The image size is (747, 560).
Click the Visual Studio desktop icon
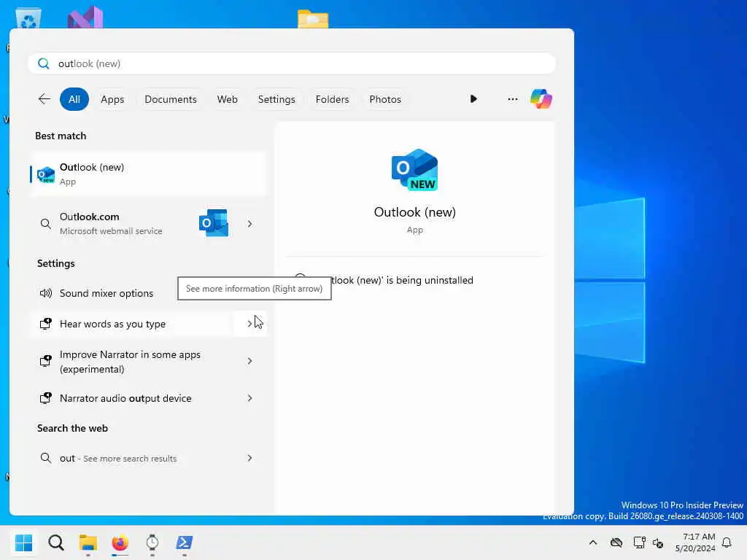click(85, 18)
